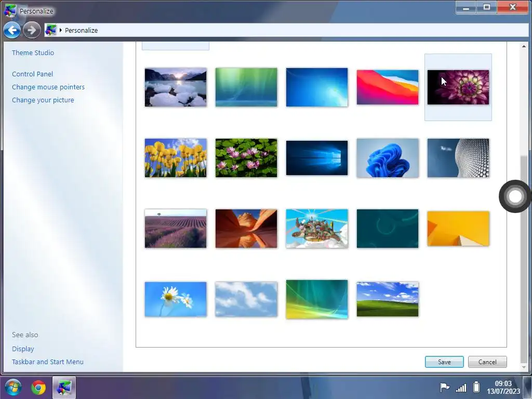The image size is (532, 399).
Task: Click the Personalize title bar icon
Action: point(10,10)
